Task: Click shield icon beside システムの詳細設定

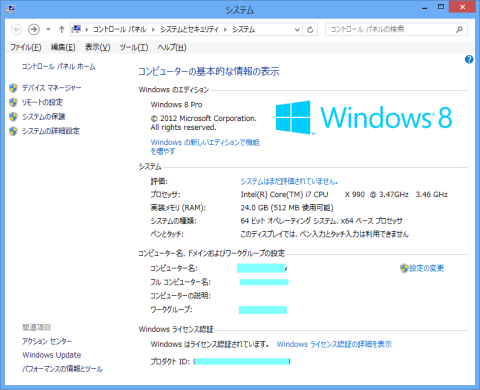Action: [13, 131]
